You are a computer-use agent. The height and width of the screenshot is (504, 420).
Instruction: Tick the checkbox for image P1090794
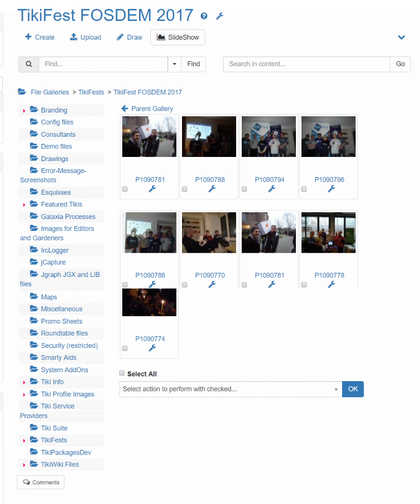pos(244,189)
